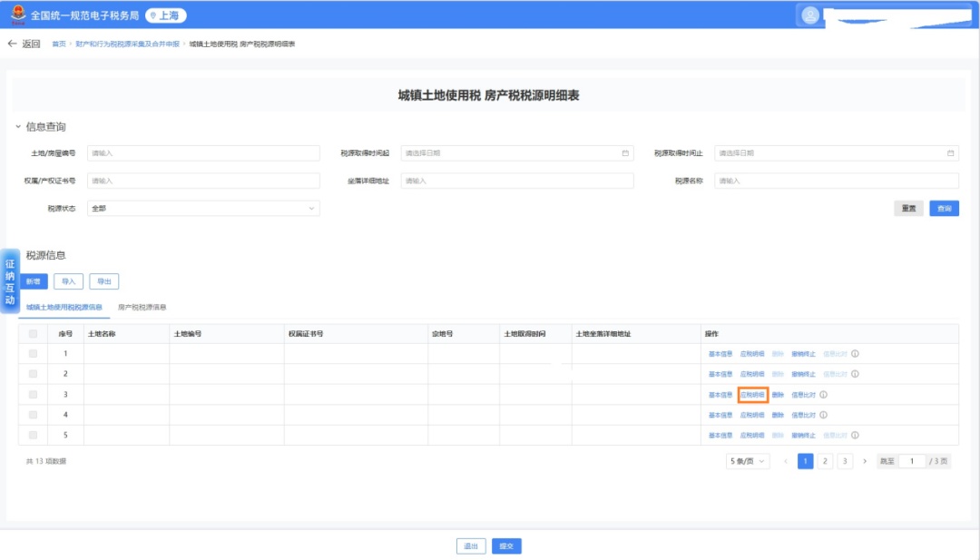
Task: Click the 查询 search button
Action: pyautogui.click(x=944, y=208)
